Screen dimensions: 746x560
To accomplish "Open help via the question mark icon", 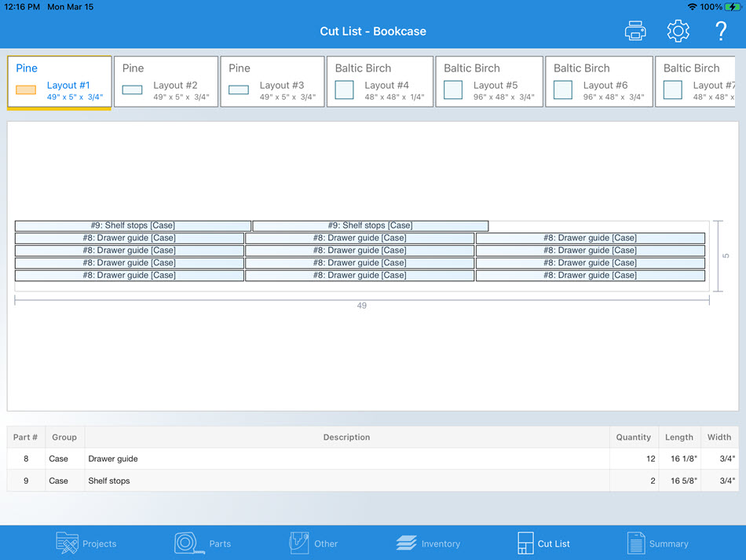I will click(x=721, y=31).
